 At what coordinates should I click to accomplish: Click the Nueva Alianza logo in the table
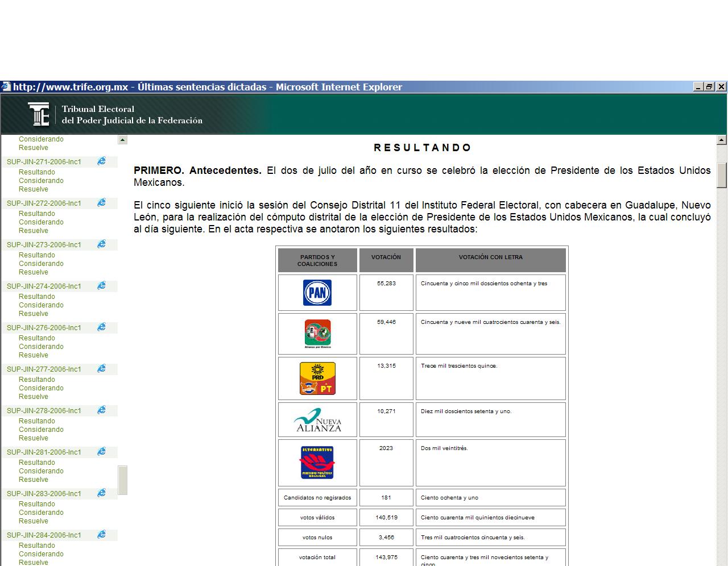coord(317,420)
